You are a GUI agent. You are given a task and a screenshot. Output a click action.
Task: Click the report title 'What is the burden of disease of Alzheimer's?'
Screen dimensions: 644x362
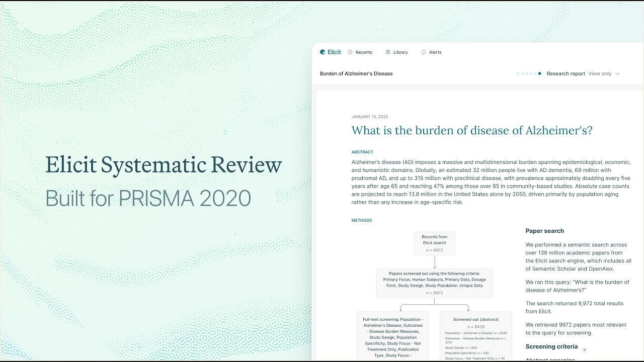click(x=472, y=131)
